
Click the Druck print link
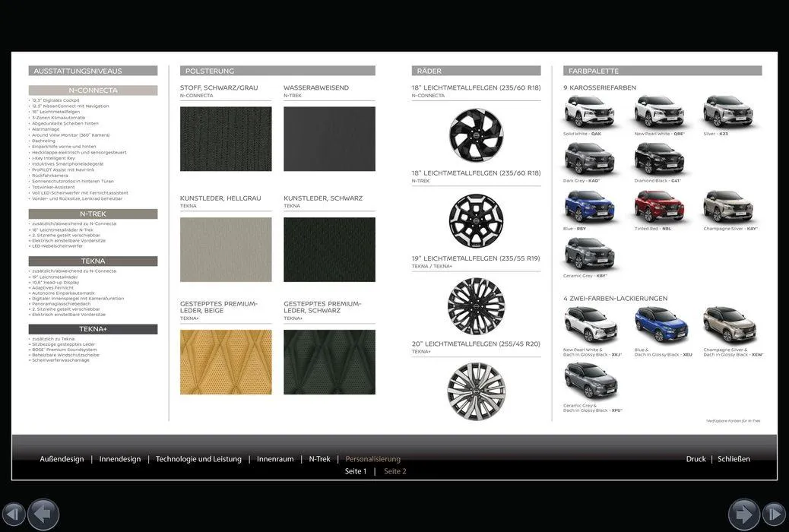click(x=696, y=459)
